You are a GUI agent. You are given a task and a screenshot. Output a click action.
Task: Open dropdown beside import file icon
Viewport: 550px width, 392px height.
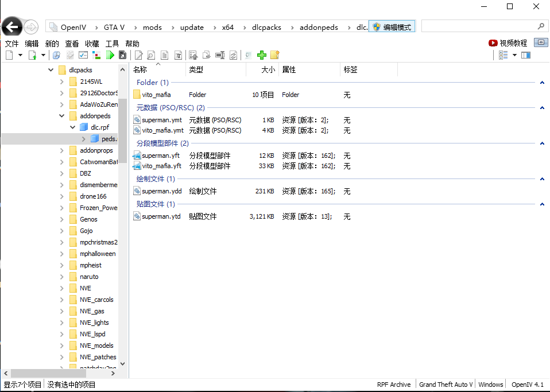click(x=44, y=55)
